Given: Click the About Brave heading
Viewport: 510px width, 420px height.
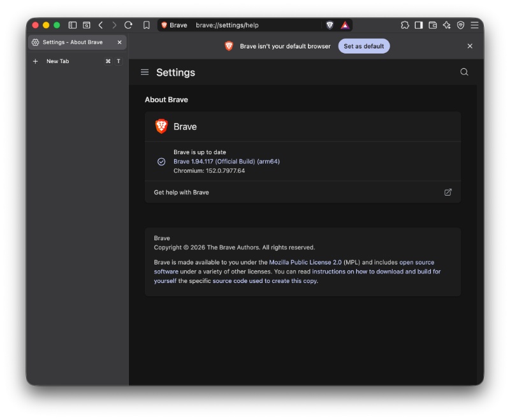Looking at the screenshot, I should point(166,100).
